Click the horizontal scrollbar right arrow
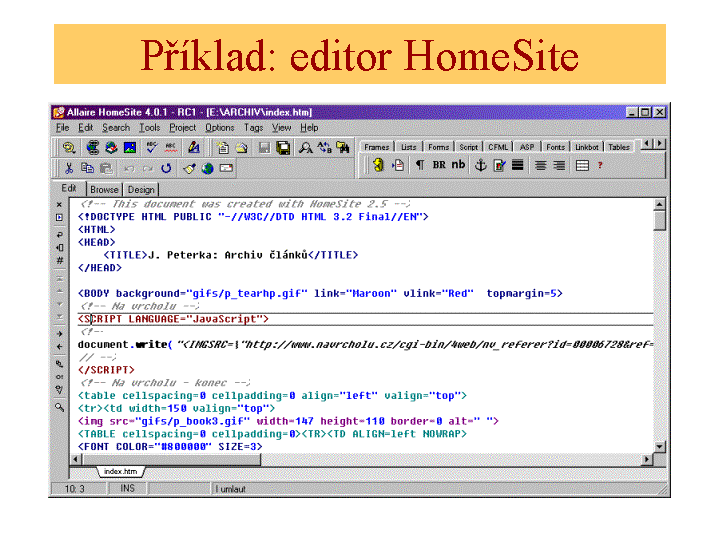 pyautogui.click(x=647, y=459)
